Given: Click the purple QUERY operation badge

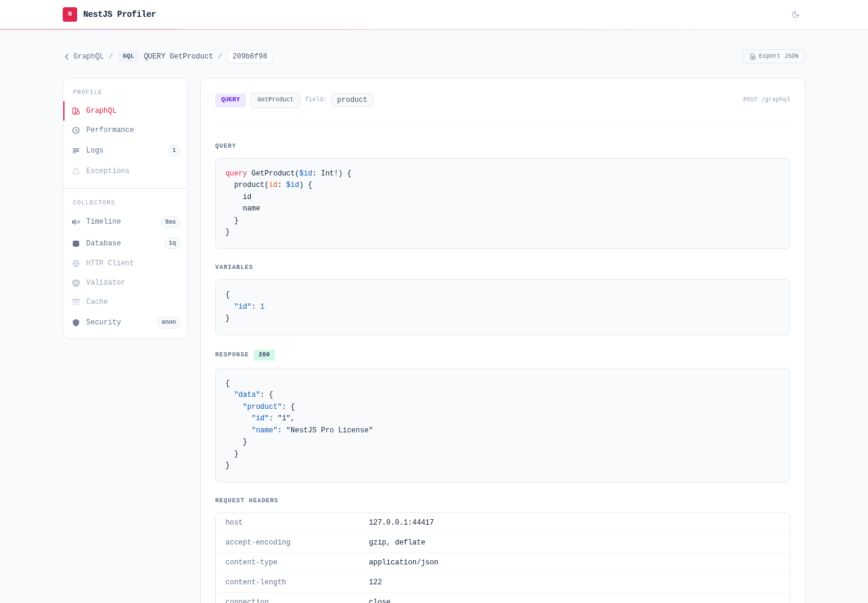Looking at the screenshot, I should (x=230, y=100).
